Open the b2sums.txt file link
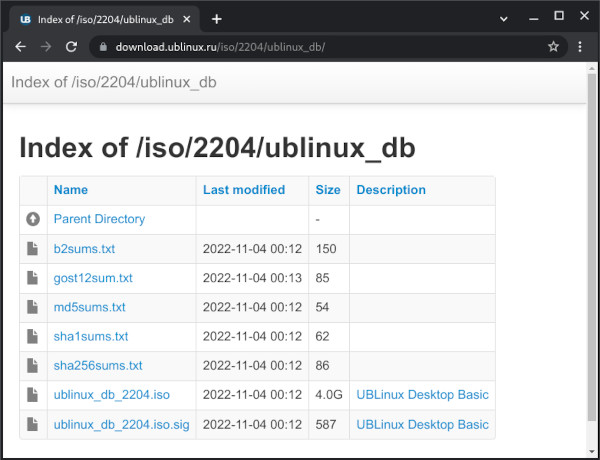 pos(84,249)
